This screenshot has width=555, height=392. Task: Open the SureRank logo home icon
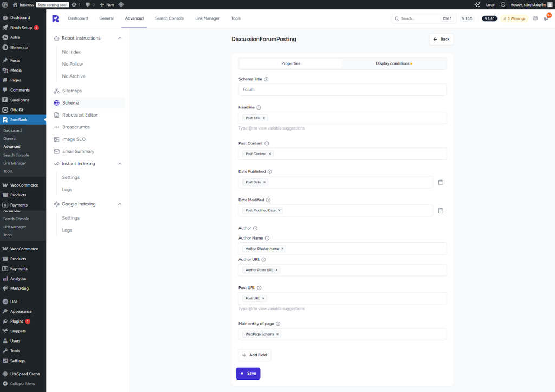[55, 18]
